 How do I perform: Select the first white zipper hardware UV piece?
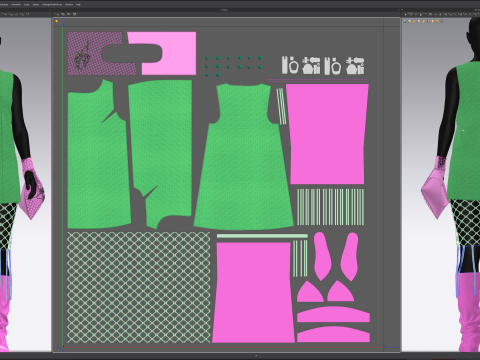[284, 65]
